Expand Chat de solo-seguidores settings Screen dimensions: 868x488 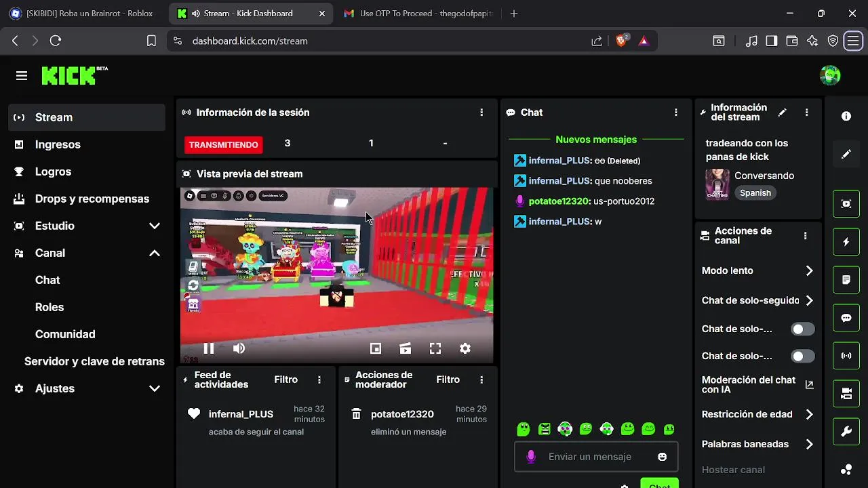click(758, 300)
